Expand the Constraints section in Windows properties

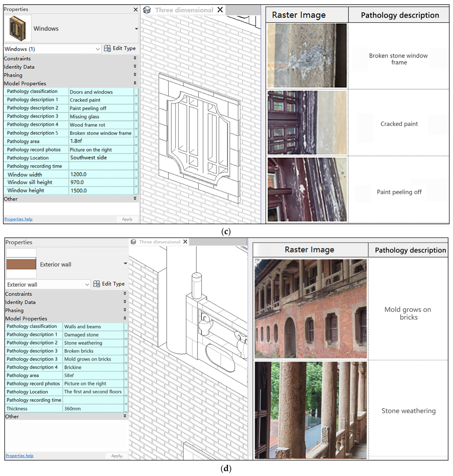[135, 58]
